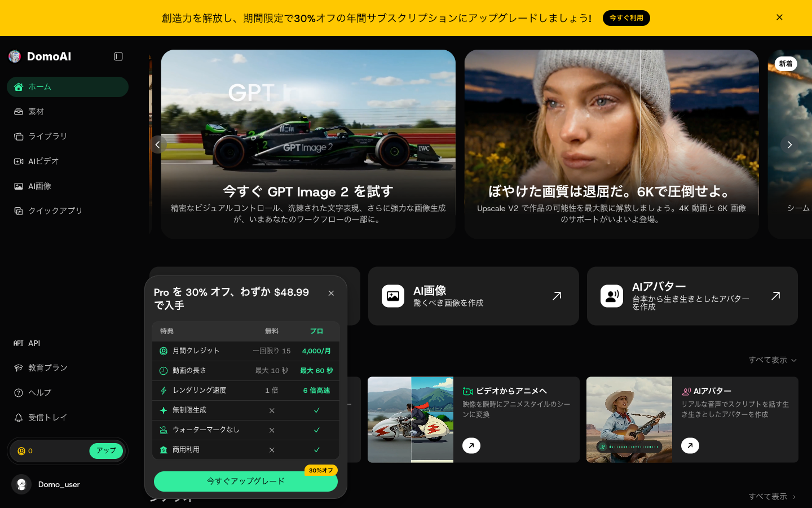Select AI画像 sidebar item
Image resolution: width=812 pixels, height=508 pixels.
tap(68, 186)
